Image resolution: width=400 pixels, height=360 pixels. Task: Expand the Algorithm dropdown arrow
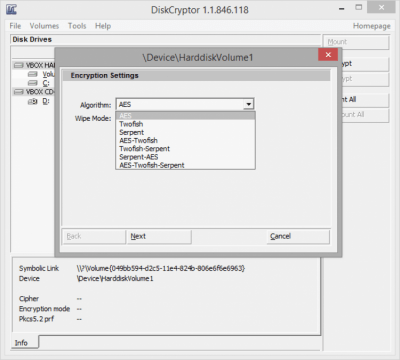(x=248, y=105)
